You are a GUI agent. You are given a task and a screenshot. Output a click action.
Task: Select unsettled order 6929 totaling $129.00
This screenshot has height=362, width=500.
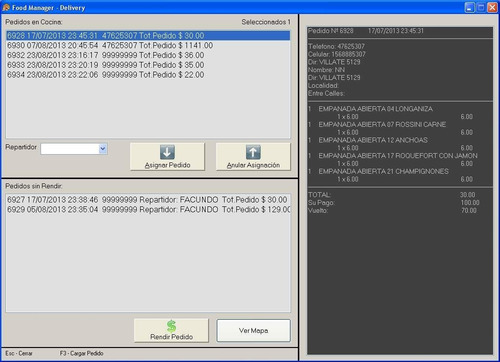pos(148,209)
